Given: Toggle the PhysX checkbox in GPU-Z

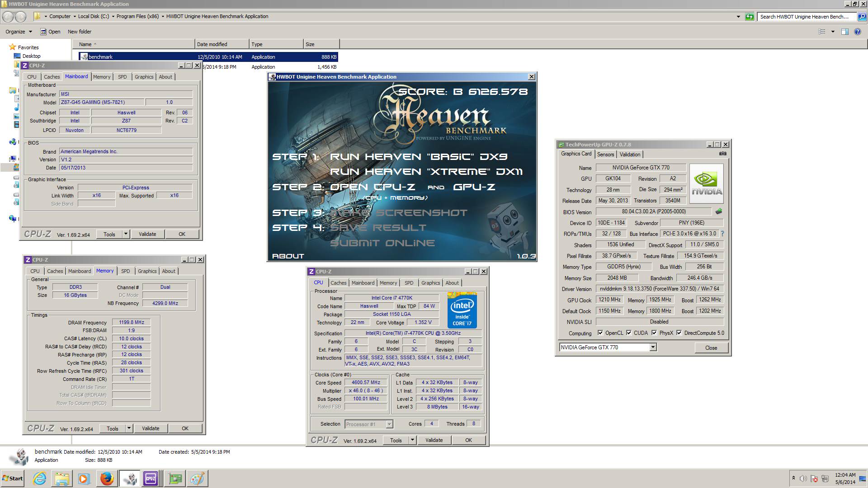Looking at the screenshot, I should pyautogui.click(x=654, y=333).
